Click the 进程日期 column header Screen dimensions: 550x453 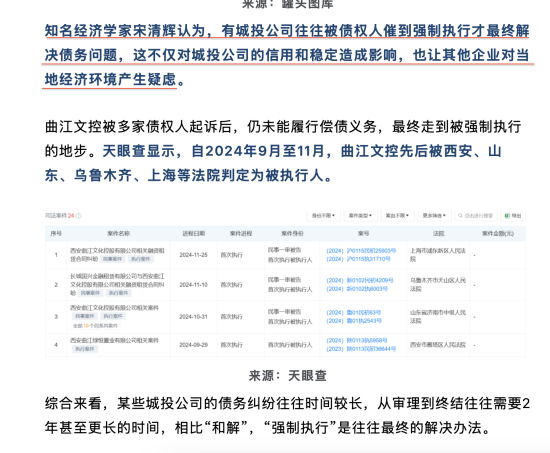click(194, 234)
